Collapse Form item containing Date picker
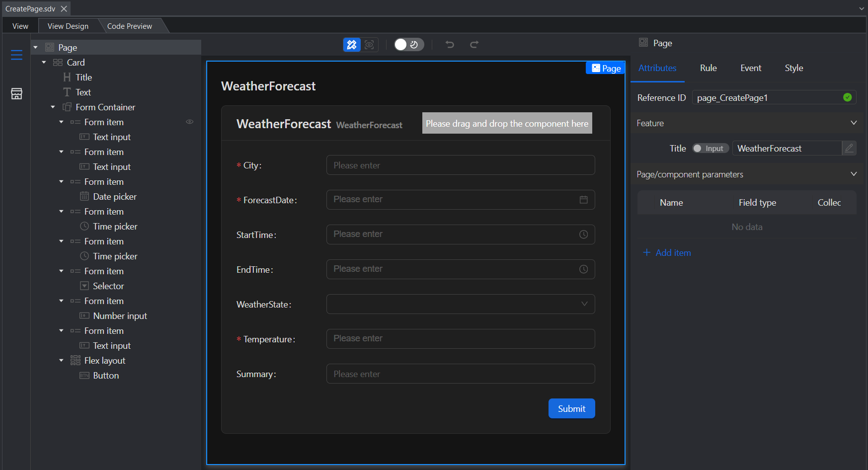Image resolution: width=868 pixels, height=470 pixels. click(x=62, y=182)
